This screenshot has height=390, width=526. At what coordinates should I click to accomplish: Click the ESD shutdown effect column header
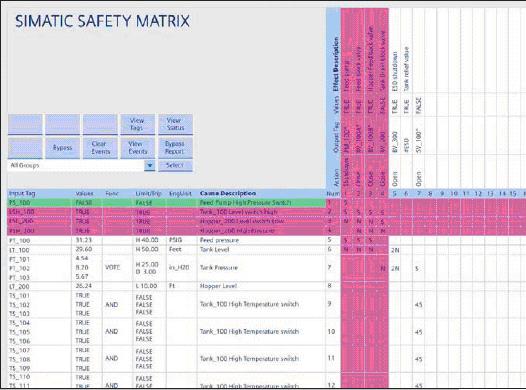coord(395,71)
